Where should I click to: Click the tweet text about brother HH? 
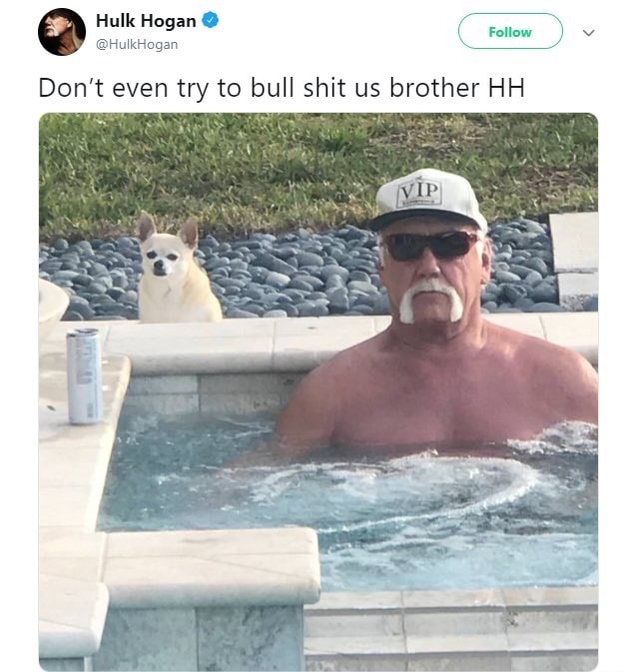(282, 88)
